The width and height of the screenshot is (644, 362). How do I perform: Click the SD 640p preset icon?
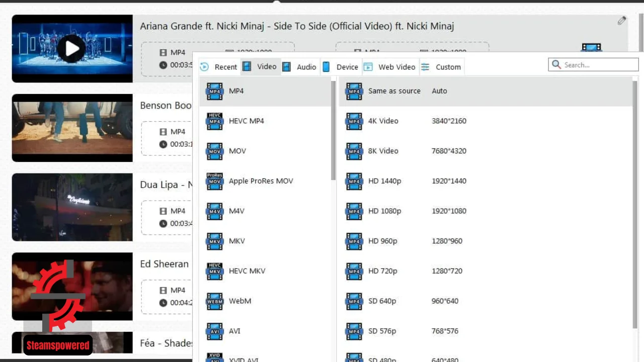pyautogui.click(x=354, y=302)
